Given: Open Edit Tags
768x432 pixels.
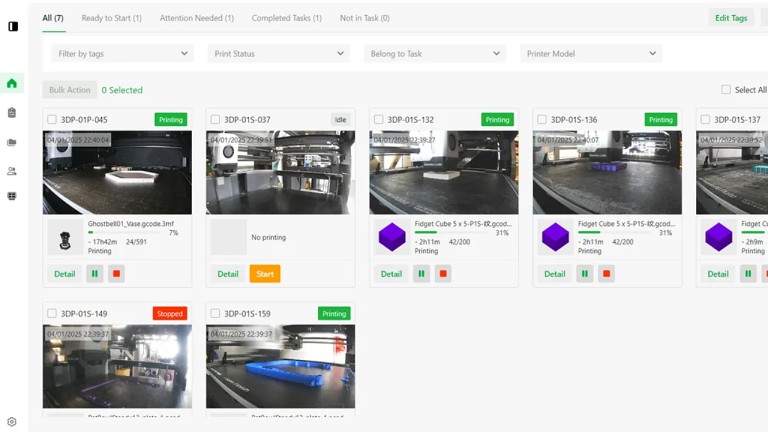Looking at the screenshot, I should [731, 18].
